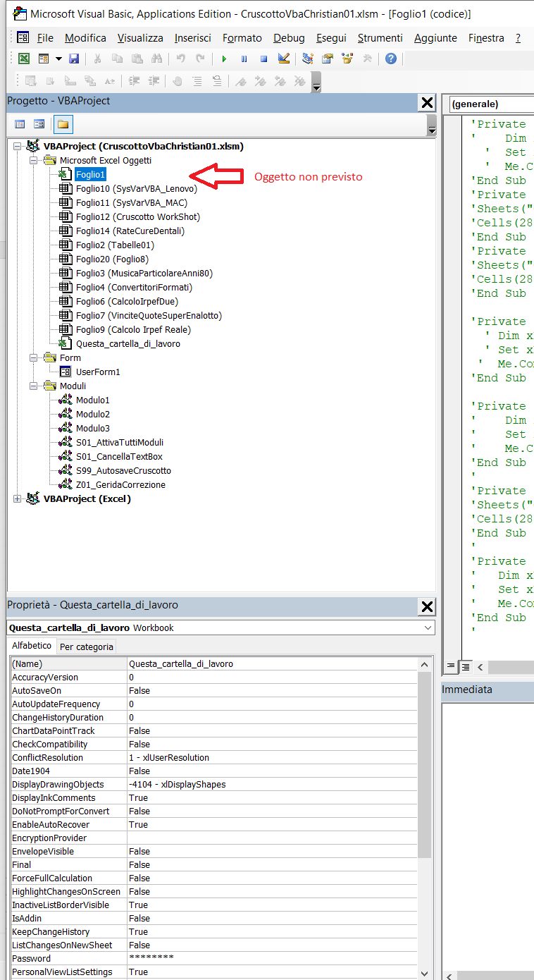Close the Progetto - VBAProject panel

pyautogui.click(x=427, y=103)
